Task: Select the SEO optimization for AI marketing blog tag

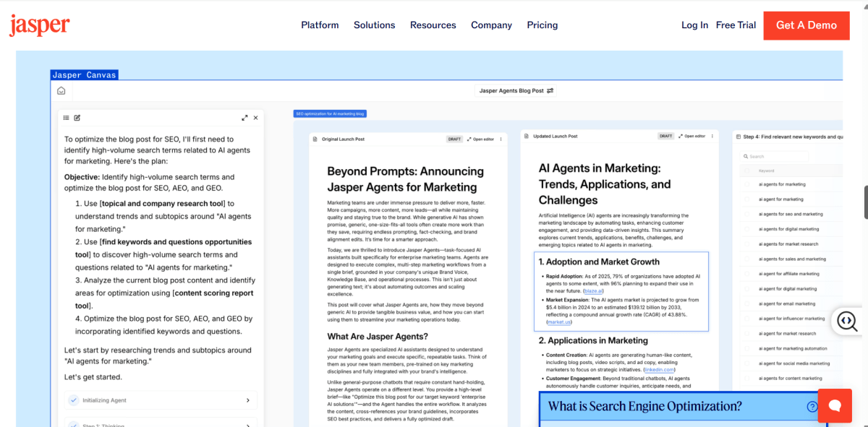Action: tap(329, 113)
